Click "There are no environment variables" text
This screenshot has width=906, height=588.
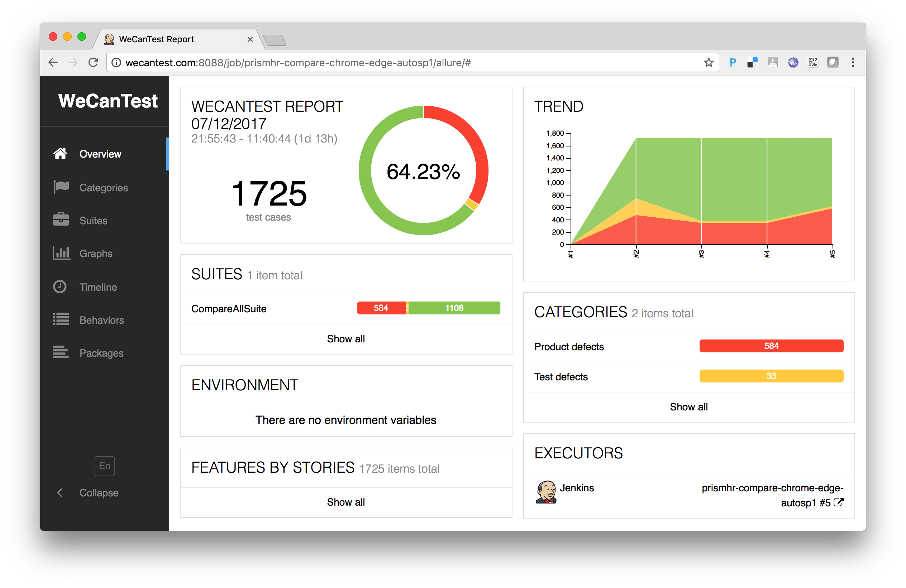[x=346, y=420]
